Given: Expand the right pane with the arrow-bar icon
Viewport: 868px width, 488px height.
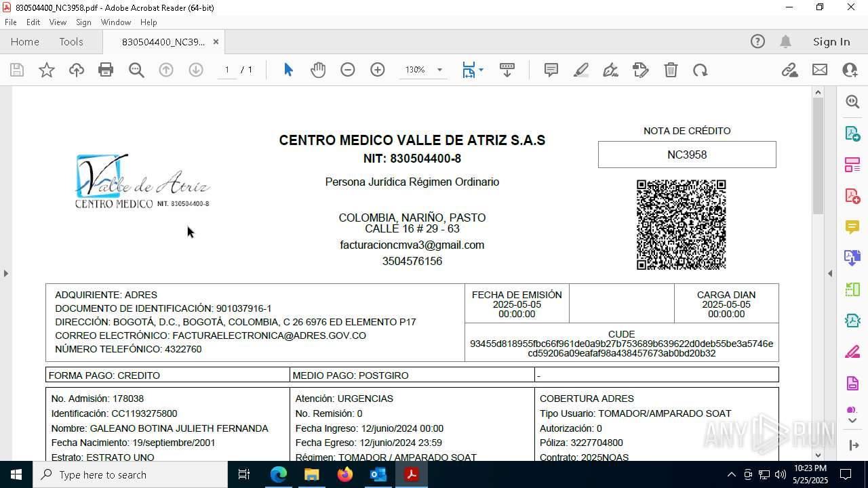Looking at the screenshot, I should [x=852, y=445].
